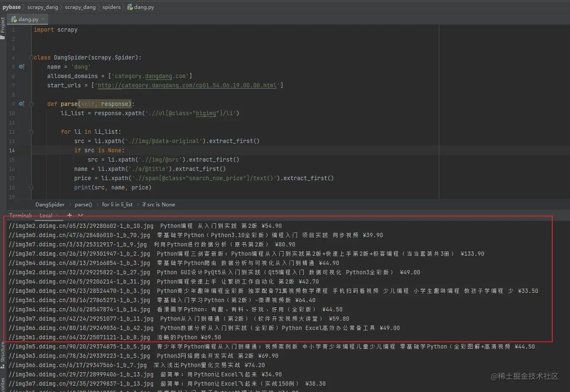Viewport: 570px width, 392px height.
Task: Click the 'print(src, name, price)' line
Action: click(x=113, y=187)
